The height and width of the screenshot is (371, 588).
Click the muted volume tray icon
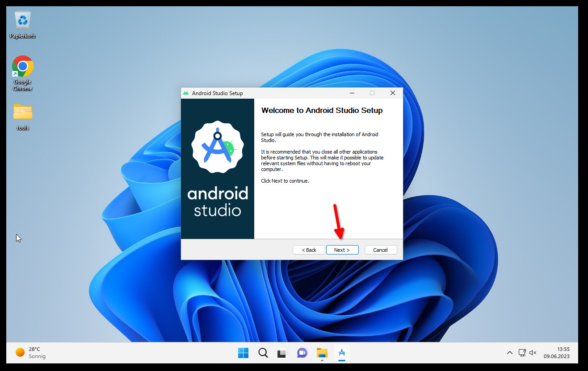click(533, 353)
